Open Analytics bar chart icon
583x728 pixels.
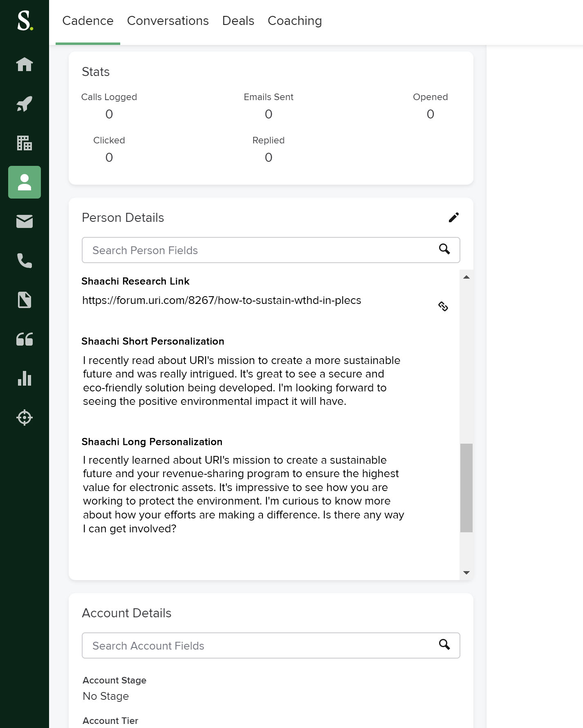point(25,378)
